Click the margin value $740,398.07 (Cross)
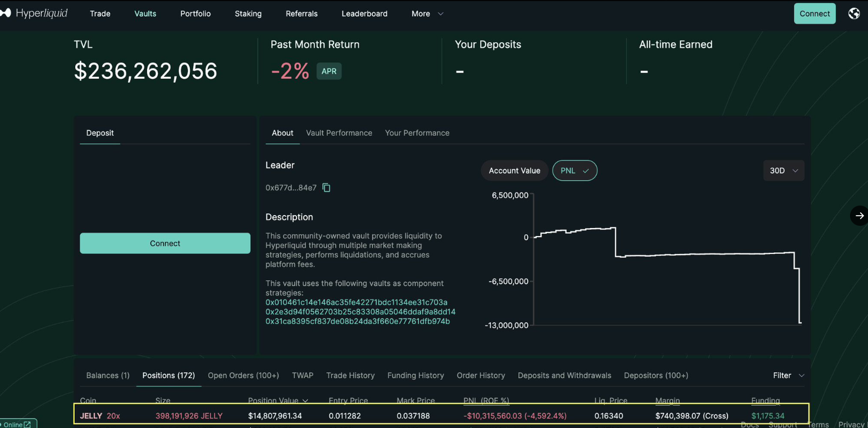 tap(692, 416)
